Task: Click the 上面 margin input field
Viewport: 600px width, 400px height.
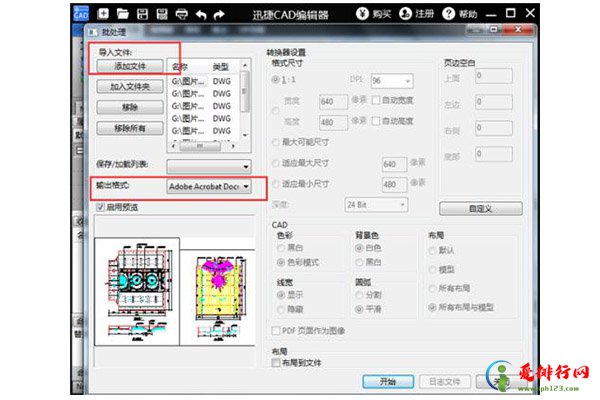Action: coord(494,76)
